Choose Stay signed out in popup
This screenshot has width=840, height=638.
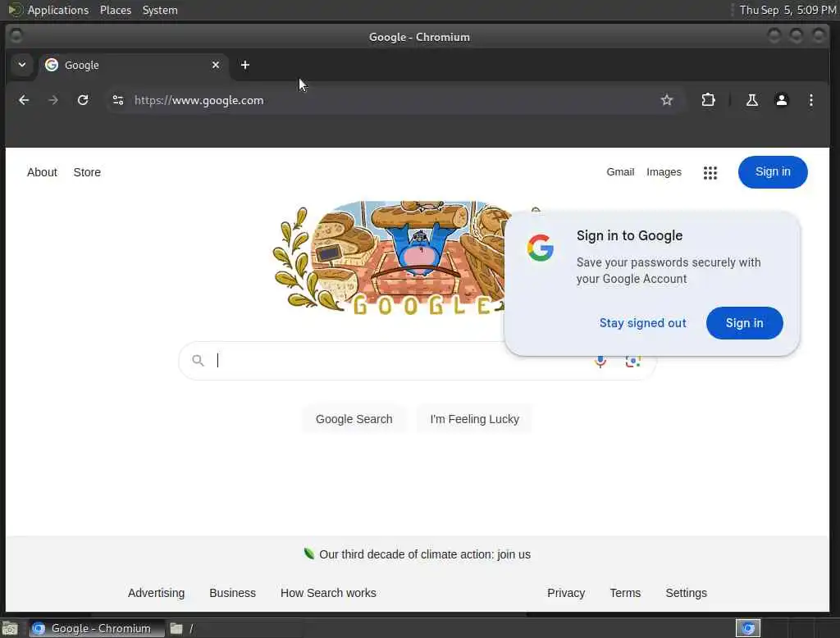click(x=642, y=323)
